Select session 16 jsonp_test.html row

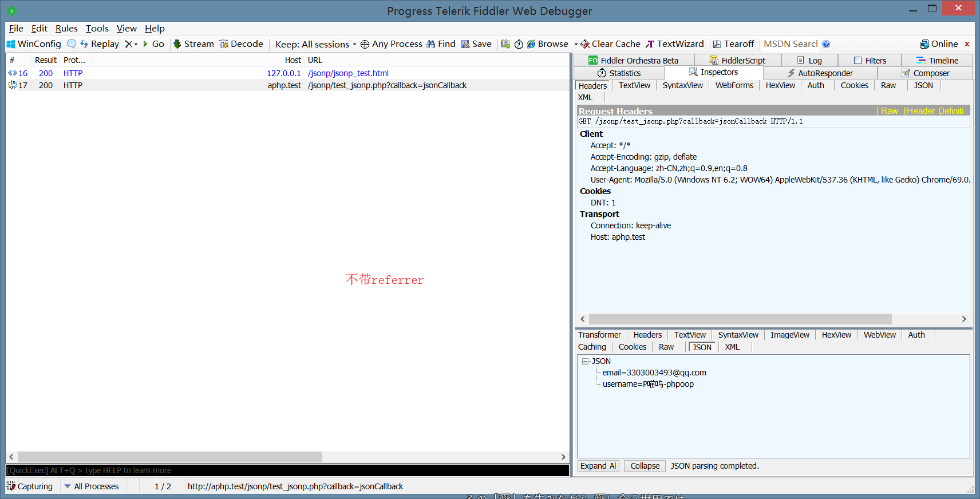287,73
